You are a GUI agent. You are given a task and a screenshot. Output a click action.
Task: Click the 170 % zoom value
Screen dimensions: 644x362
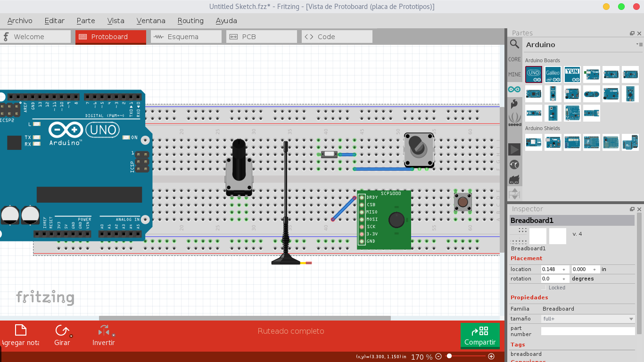[x=421, y=357]
